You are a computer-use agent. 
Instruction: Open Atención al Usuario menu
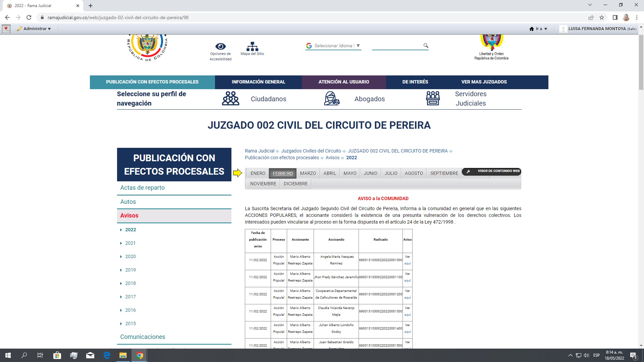pos(344,82)
